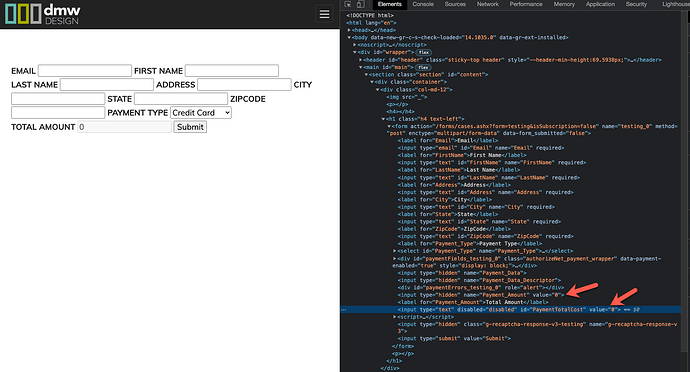
Task: Open the hamburger navigation menu
Action: click(324, 14)
